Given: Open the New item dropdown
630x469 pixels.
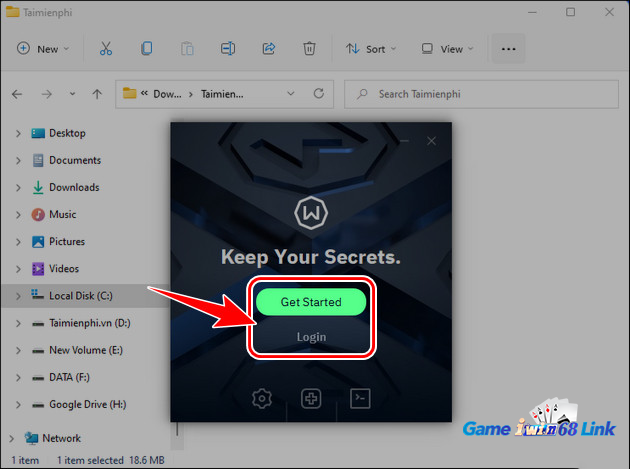Looking at the screenshot, I should point(43,48).
